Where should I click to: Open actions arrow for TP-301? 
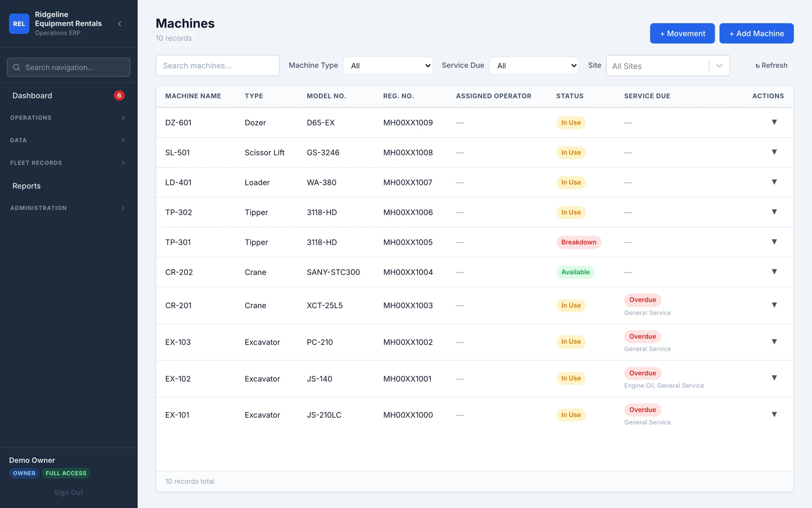click(x=774, y=242)
